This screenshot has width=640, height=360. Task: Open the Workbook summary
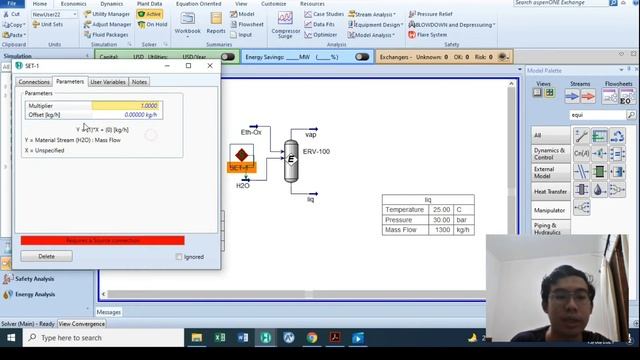[x=187, y=23]
